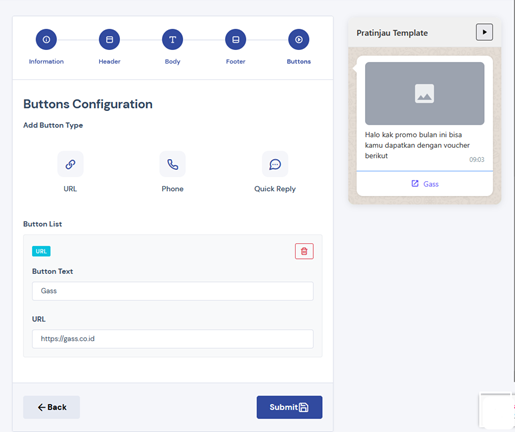
Task: Click the Gass link in preview
Action: (x=425, y=184)
